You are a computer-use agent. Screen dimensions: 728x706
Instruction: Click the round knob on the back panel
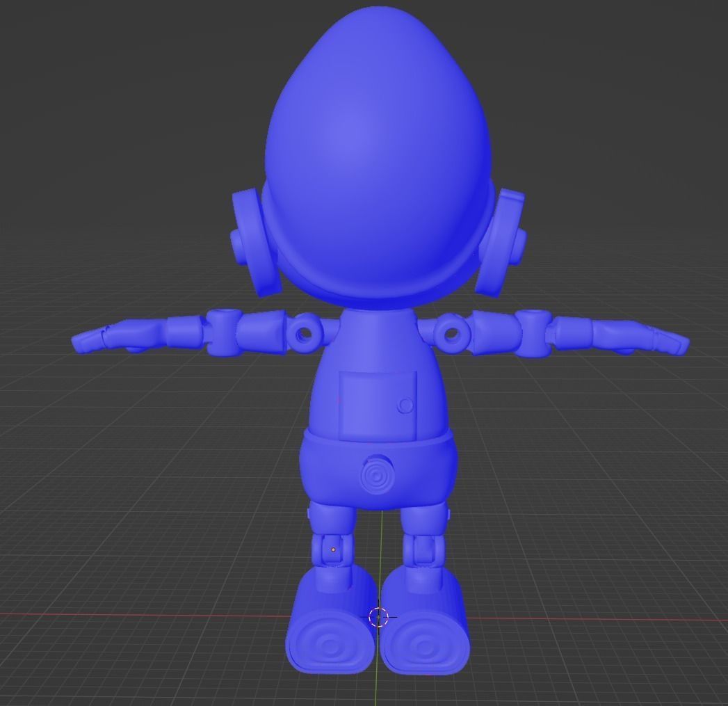(x=406, y=406)
